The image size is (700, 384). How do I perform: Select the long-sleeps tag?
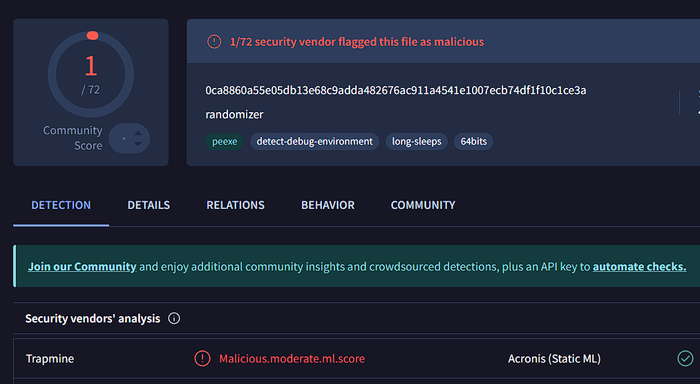point(417,142)
